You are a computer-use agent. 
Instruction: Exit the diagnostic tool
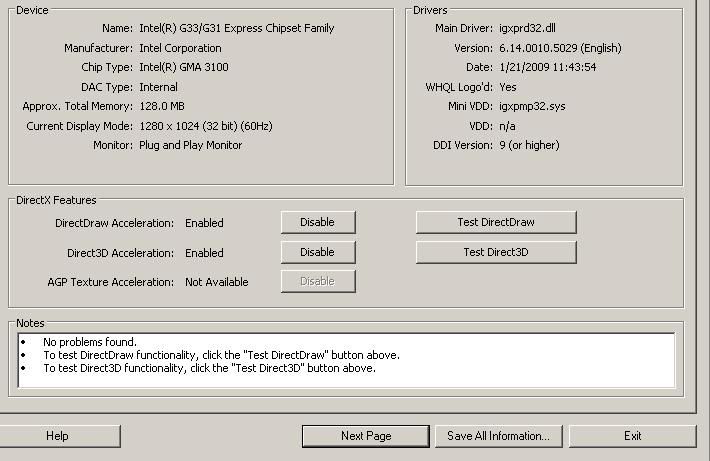pyautogui.click(x=632, y=436)
